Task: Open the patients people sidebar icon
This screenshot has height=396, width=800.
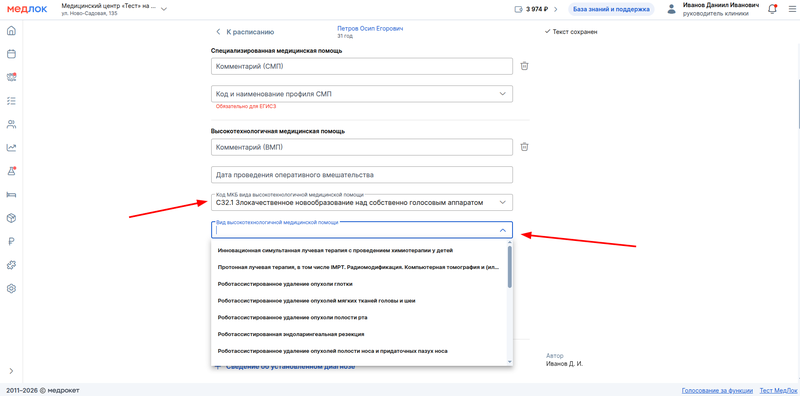Action: tap(11, 124)
